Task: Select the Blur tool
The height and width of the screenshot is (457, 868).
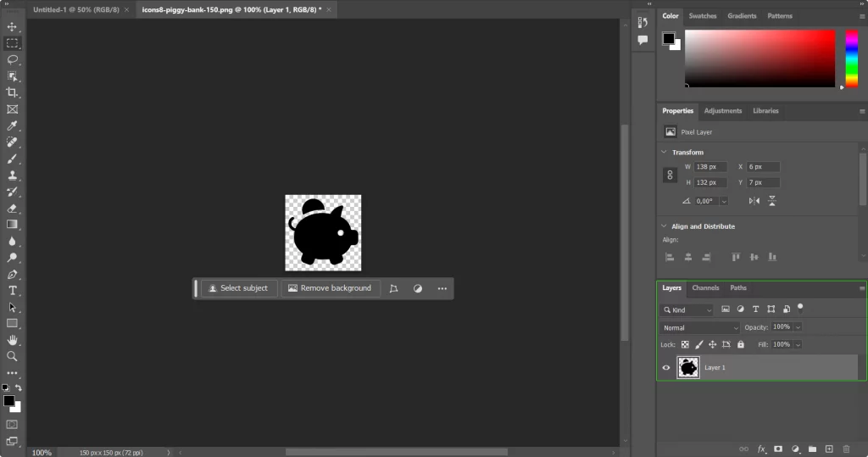Action: 12,241
